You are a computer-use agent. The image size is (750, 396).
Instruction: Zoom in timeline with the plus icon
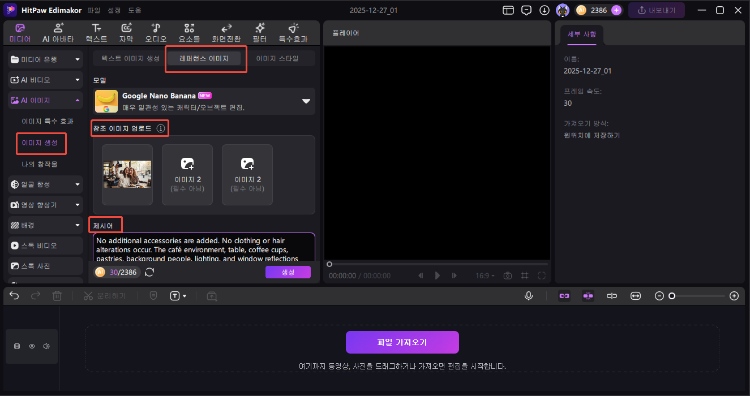734,296
